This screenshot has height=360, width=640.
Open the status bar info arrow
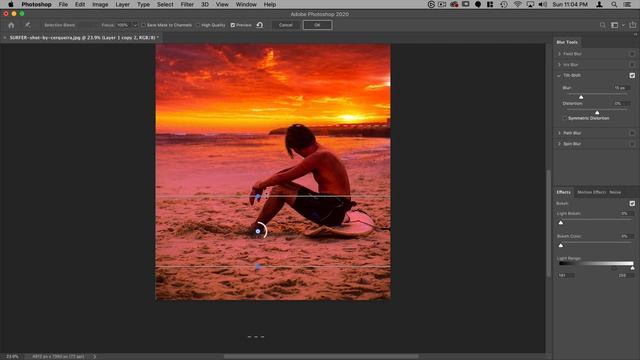(95, 357)
